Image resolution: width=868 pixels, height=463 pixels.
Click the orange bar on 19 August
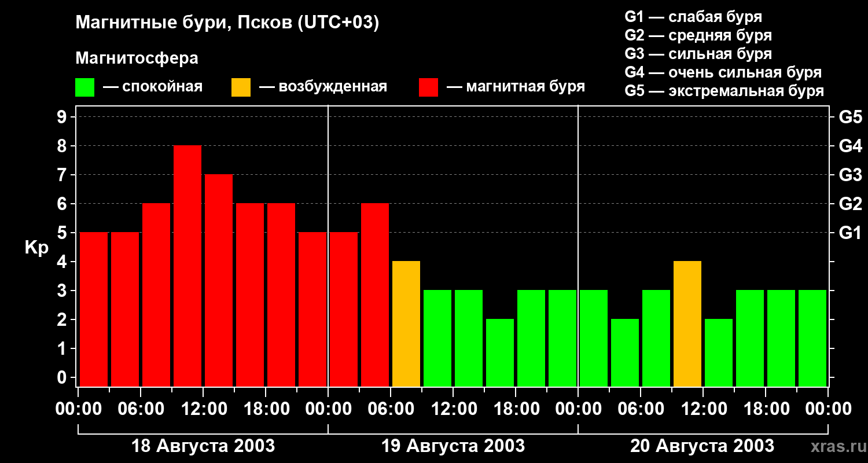(x=406, y=324)
